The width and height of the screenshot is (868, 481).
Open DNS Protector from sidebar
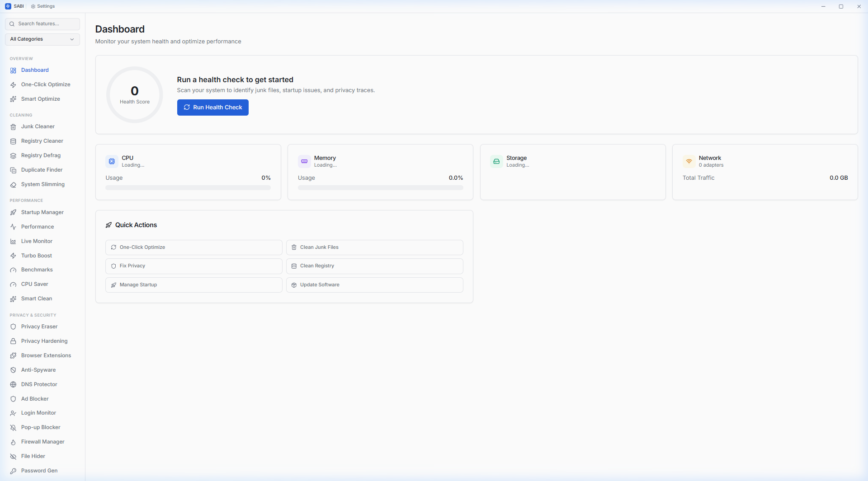tap(42, 385)
